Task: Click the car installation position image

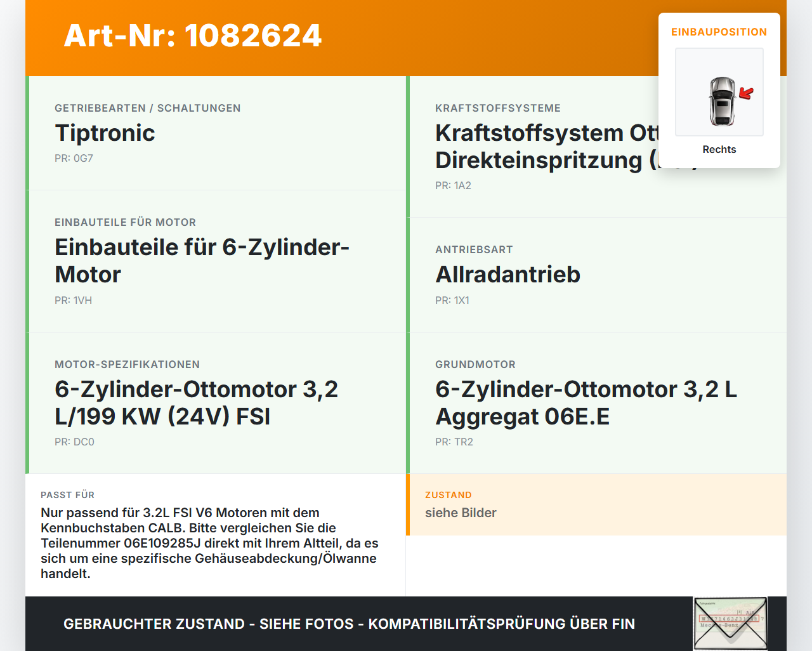Action: point(719,92)
